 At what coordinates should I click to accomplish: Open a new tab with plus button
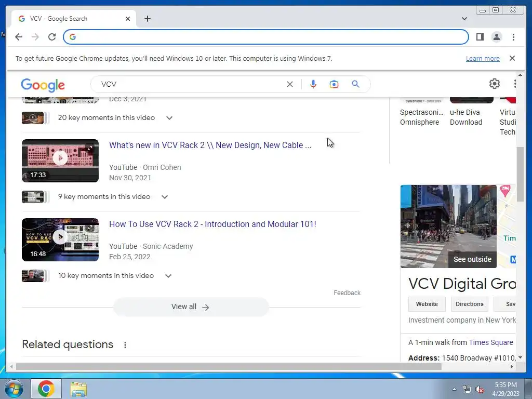pos(147,19)
